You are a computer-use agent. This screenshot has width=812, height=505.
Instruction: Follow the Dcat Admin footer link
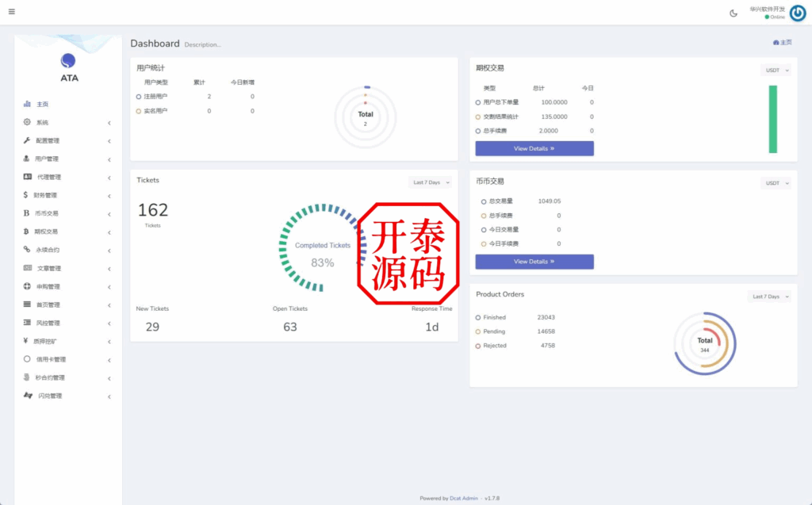pos(463,499)
